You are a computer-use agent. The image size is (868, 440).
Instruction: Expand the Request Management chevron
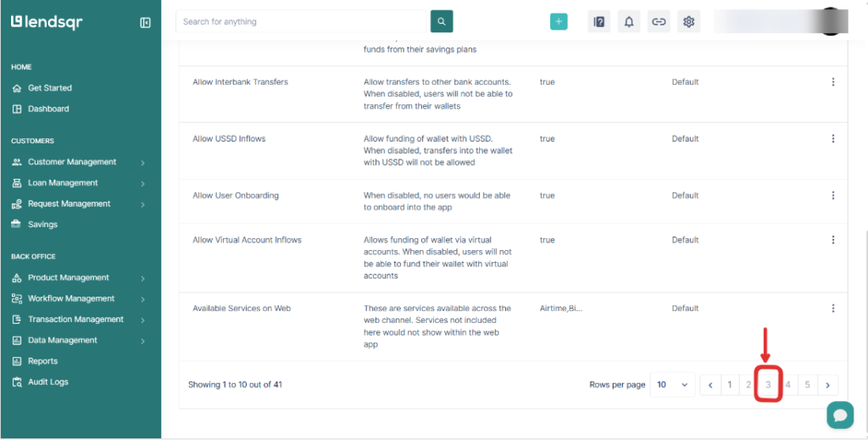142,205
